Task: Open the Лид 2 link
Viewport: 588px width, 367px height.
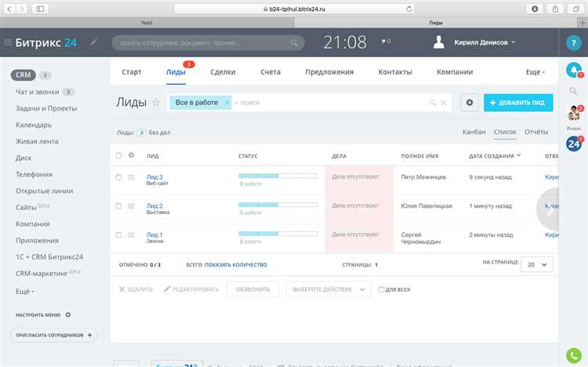Action: click(154, 205)
